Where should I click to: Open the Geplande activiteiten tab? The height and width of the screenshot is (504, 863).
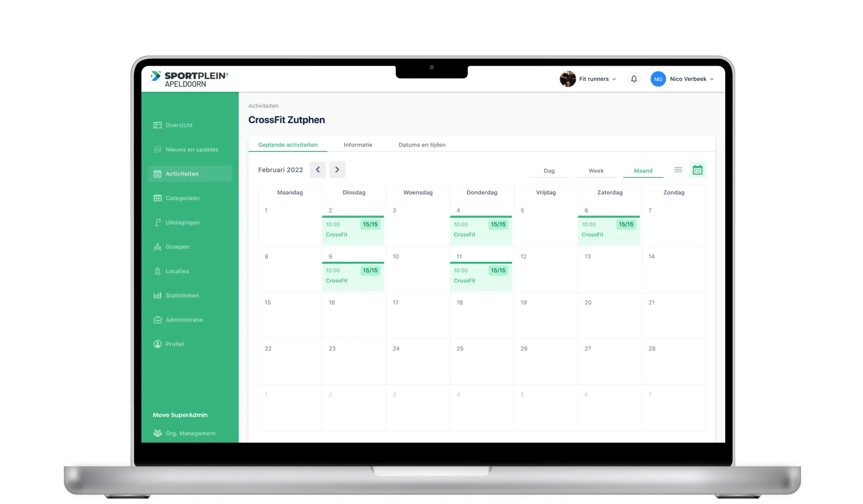point(288,145)
